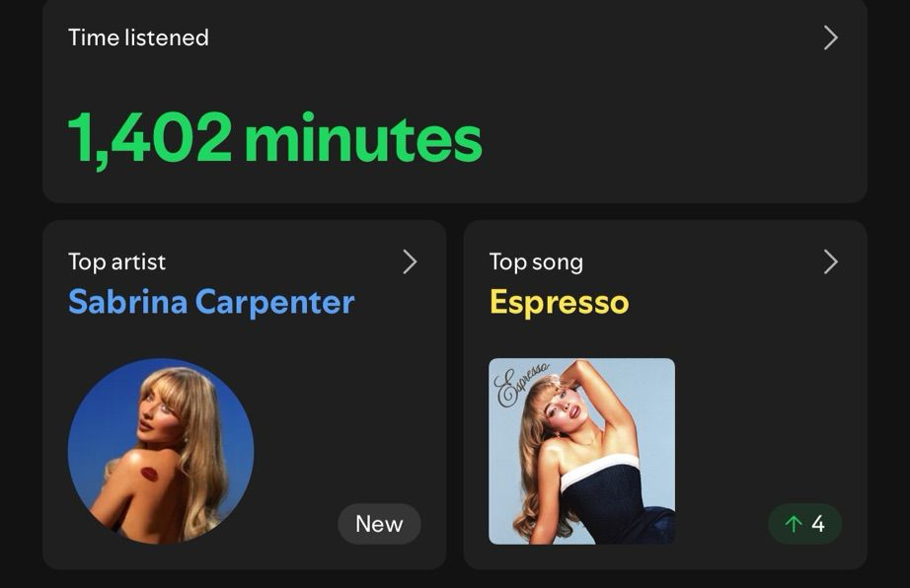Select the Top song label
The height and width of the screenshot is (588, 910).
coord(536,262)
